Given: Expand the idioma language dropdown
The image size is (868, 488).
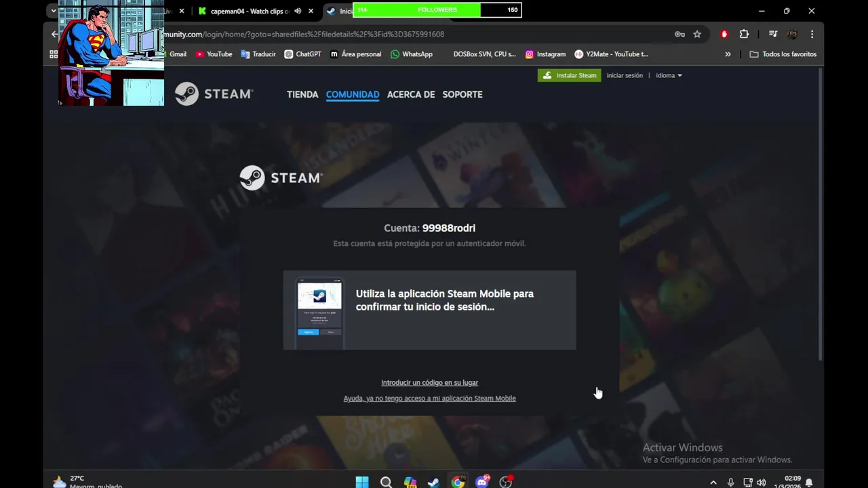Looking at the screenshot, I should (x=669, y=75).
